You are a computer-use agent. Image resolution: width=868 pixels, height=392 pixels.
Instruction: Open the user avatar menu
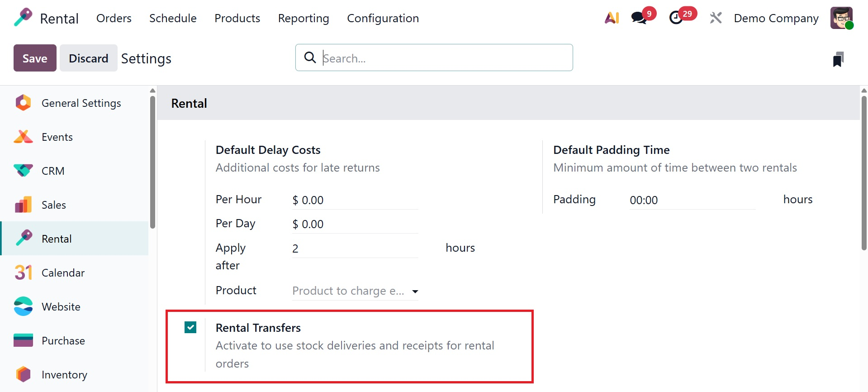coord(841,18)
